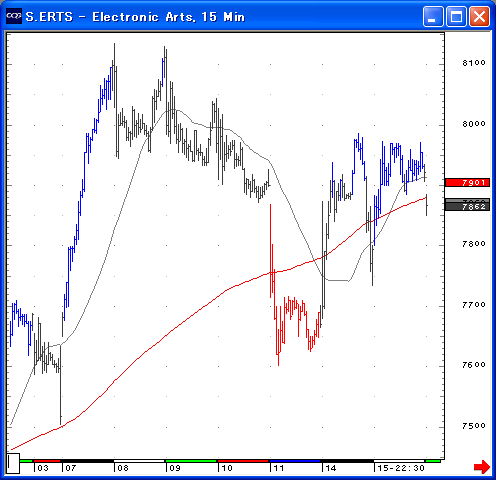Click the window title S.ERTS - Electronic Arts, 15 Min
Image resolution: width=496 pixels, height=480 pixels.
pos(135,17)
